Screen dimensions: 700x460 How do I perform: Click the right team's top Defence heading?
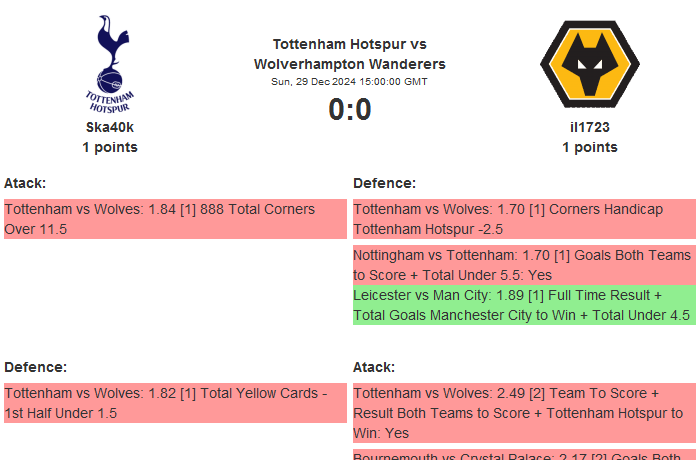click(x=384, y=183)
